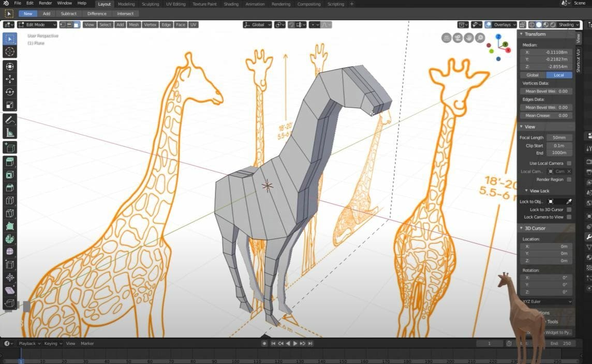Image resolution: width=592 pixels, height=364 pixels.
Task: Click the End frame 250 field
Action: [561, 343]
